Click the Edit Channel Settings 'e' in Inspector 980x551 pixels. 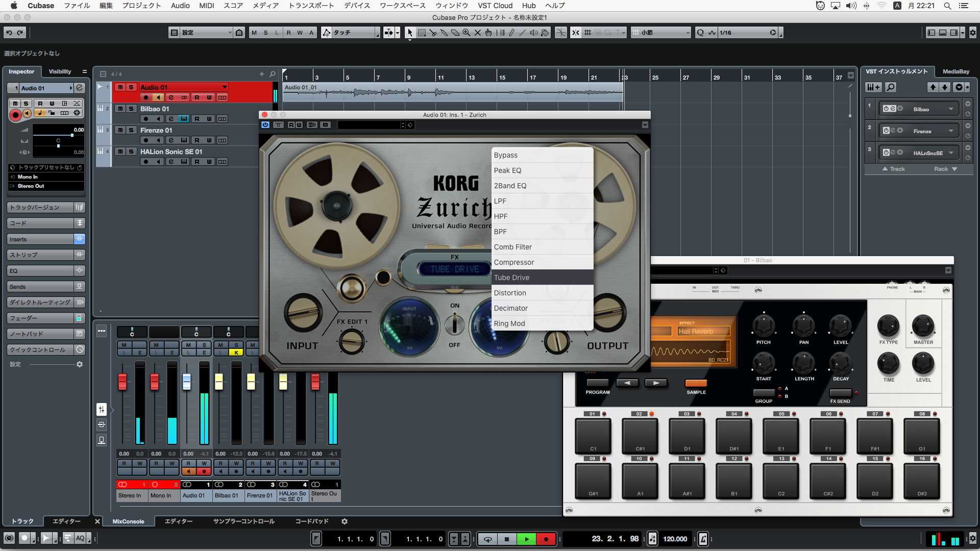[80, 88]
